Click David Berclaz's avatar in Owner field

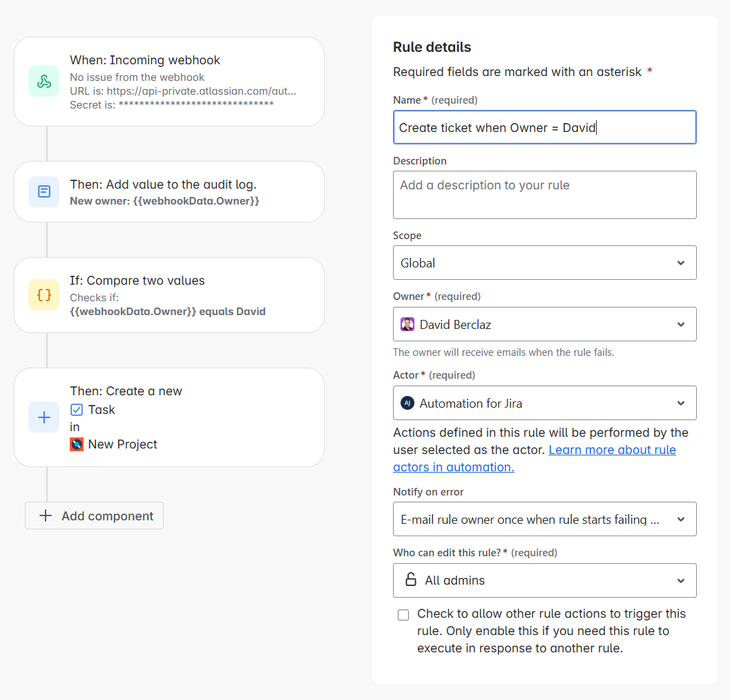point(407,324)
